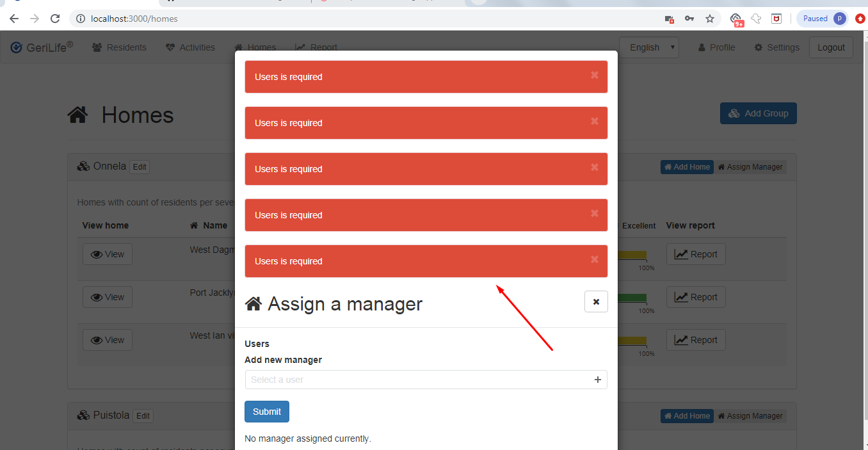The height and width of the screenshot is (450, 868).
Task: Click the West Dagm activity level bar
Action: click(632, 255)
